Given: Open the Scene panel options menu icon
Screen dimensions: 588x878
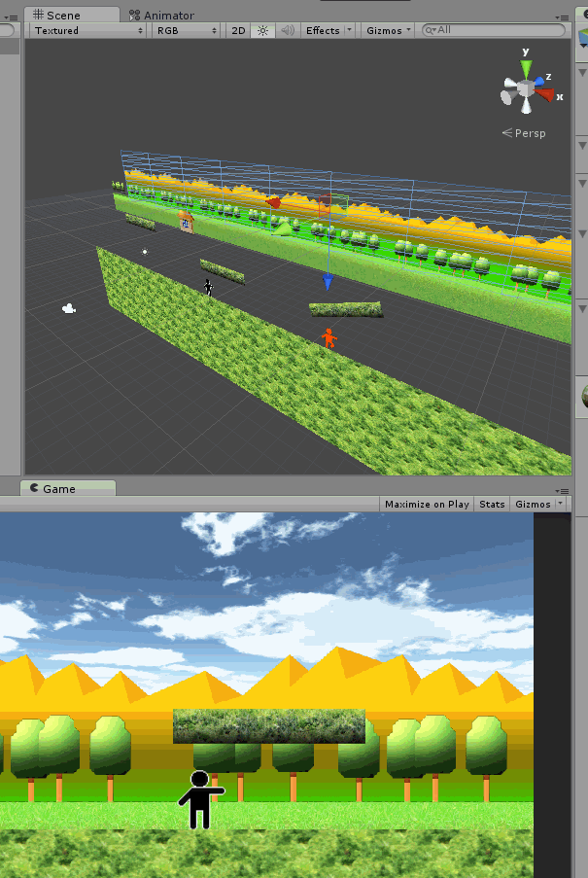Looking at the screenshot, I should [x=561, y=17].
